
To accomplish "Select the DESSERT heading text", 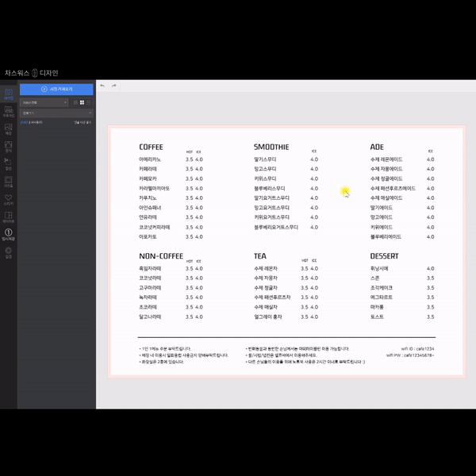I will point(384,256).
